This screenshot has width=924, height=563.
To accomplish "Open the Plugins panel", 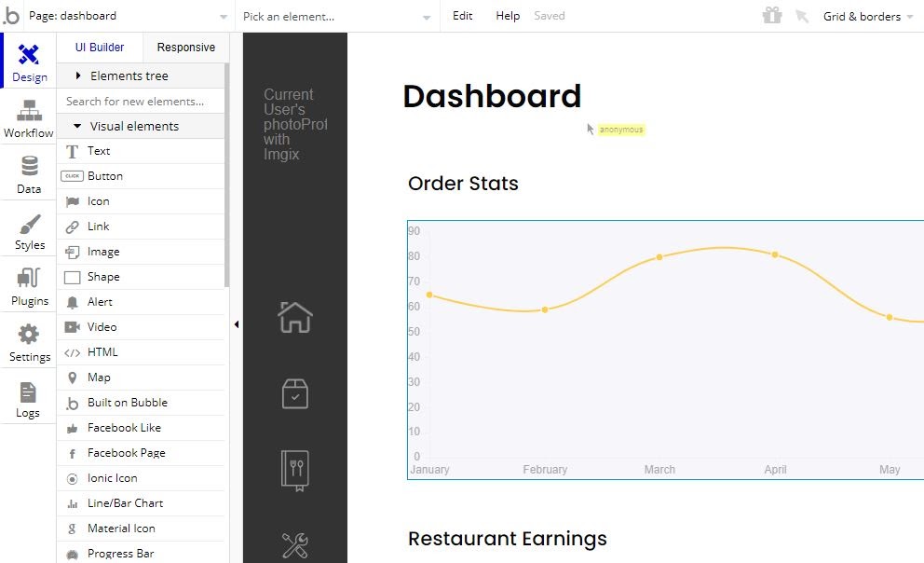I will tap(28, 285).
